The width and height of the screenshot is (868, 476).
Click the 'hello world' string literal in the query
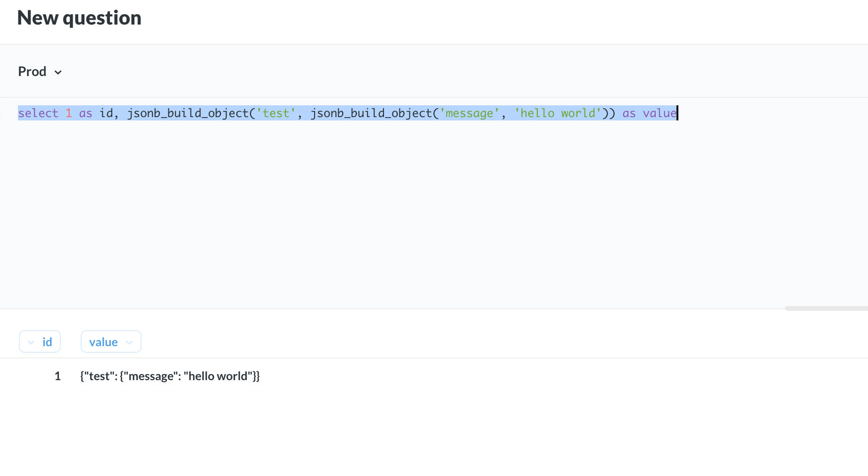coord(558,113)
